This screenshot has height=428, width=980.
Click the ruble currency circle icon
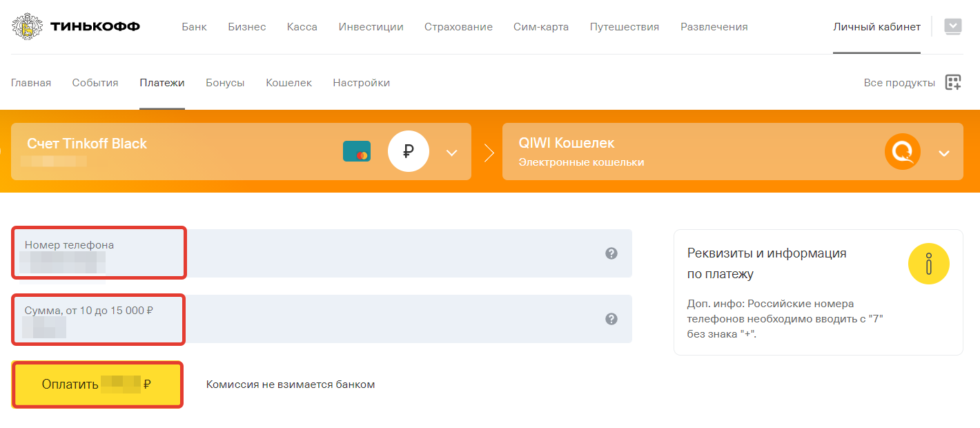click(409, 152)
